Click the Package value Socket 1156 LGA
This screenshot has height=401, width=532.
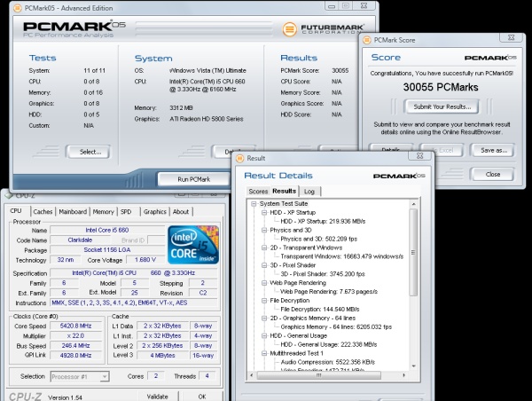[107, 250]
